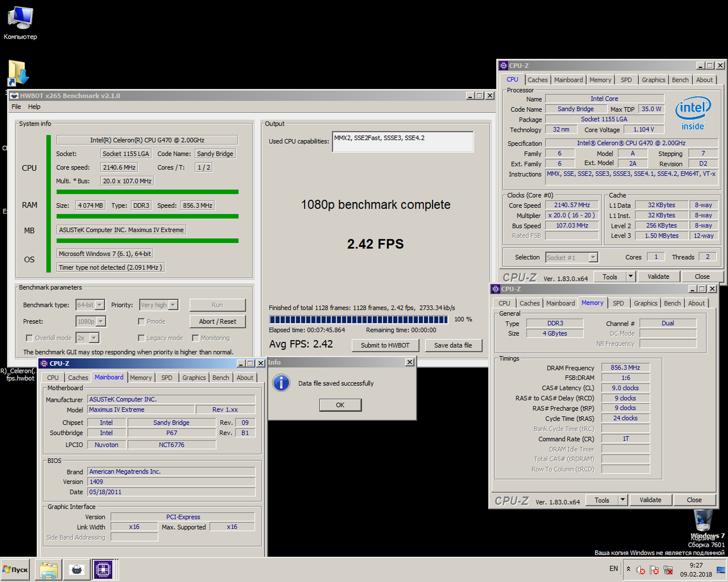Toggle the Legacy mode checkbox
This screenshot has height=582, width=728.
(x=141, y=338)
